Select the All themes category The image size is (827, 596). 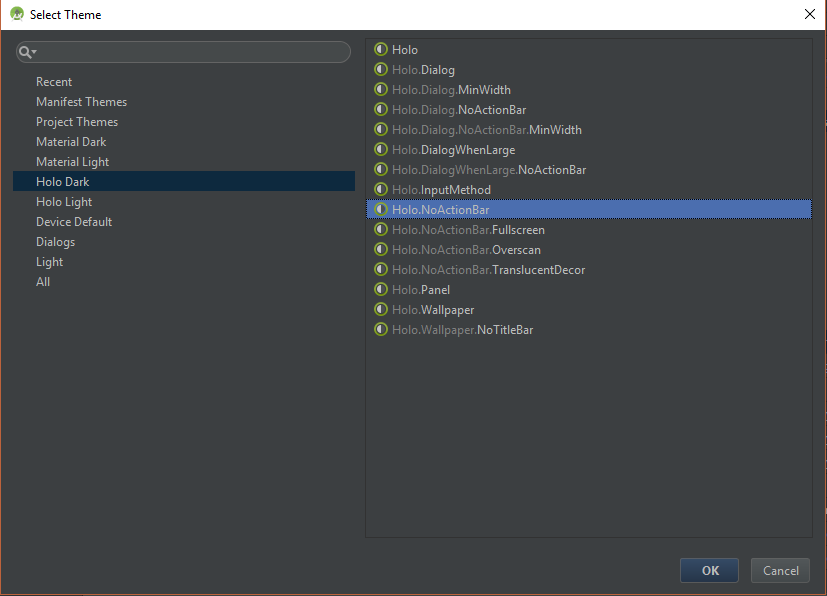pyautogui.click(x=43, y=281)
